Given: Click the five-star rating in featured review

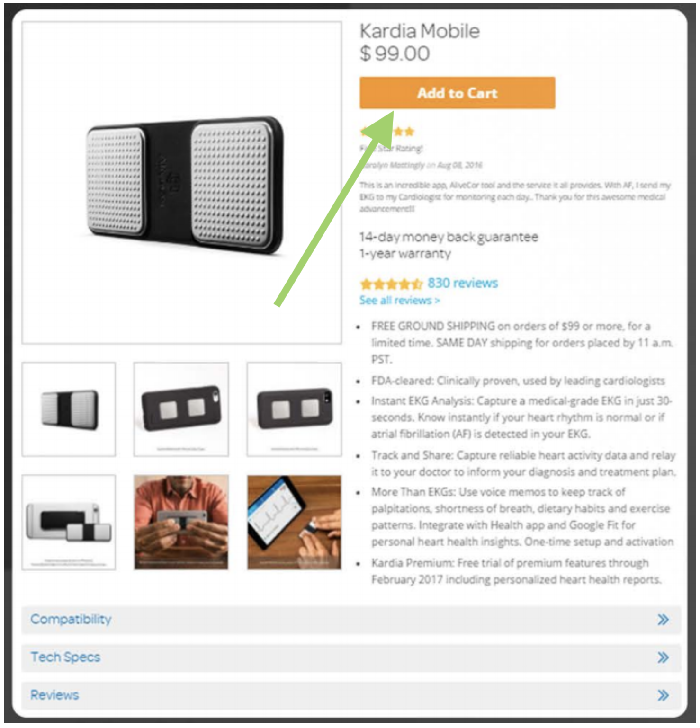Looking at the screenshot, I should 387,132.
